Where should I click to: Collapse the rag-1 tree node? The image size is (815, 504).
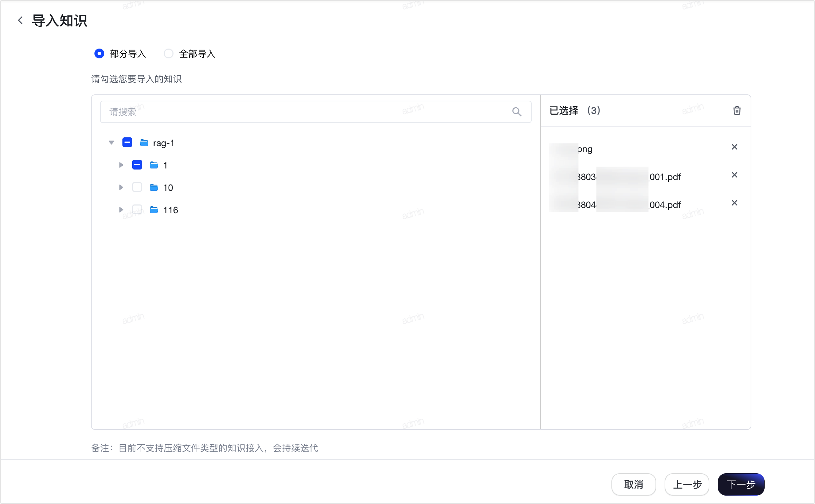(112, 143)
